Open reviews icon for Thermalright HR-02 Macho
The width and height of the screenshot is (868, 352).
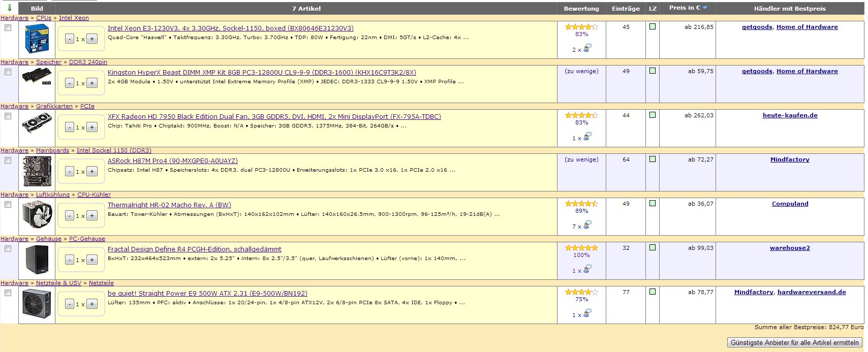(587, 225)
